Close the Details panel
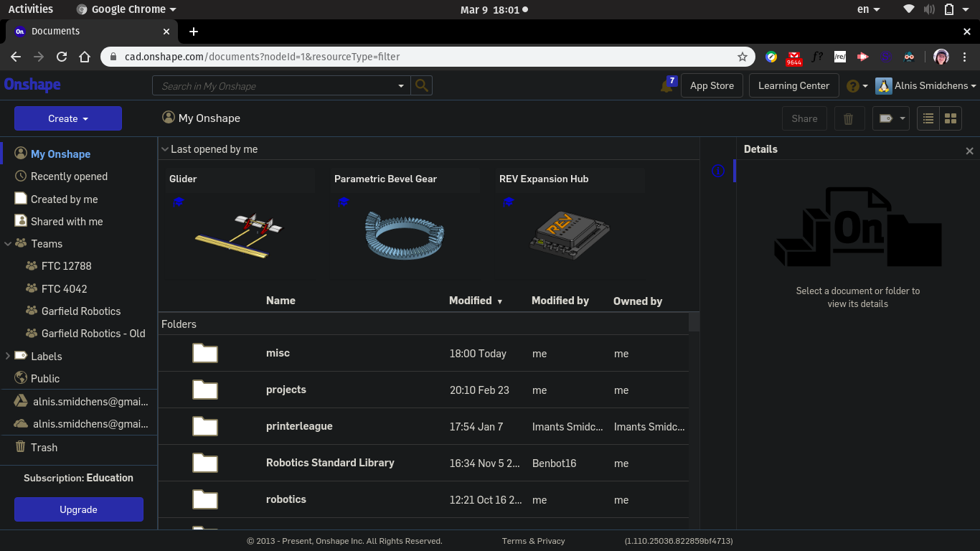 (969, 151)
